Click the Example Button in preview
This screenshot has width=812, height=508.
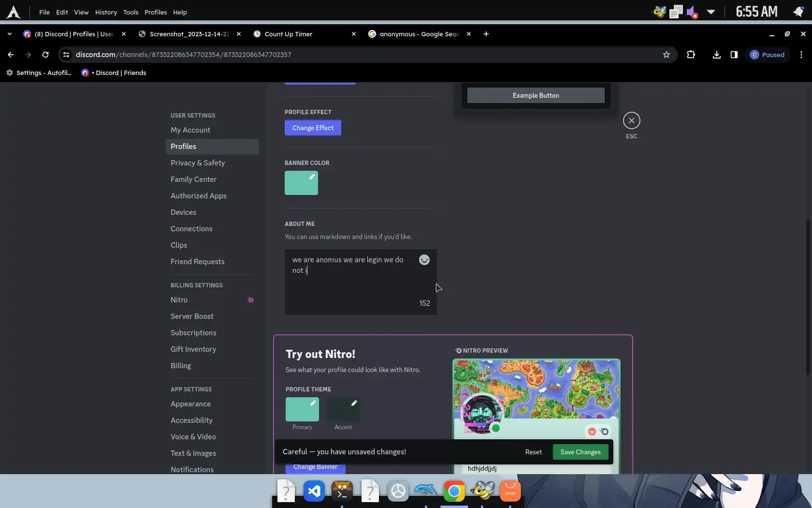(x=536, y=95)
